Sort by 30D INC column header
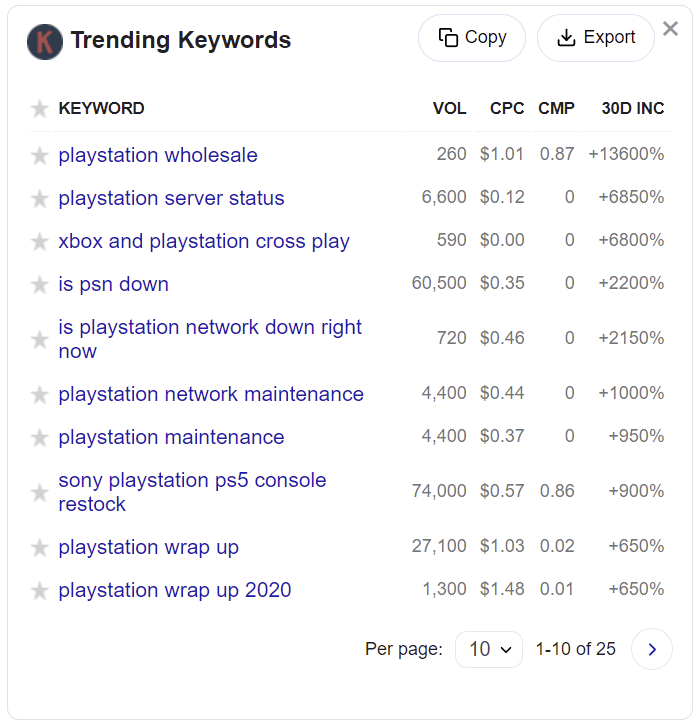Screen dimensions: 700x727 632,108
